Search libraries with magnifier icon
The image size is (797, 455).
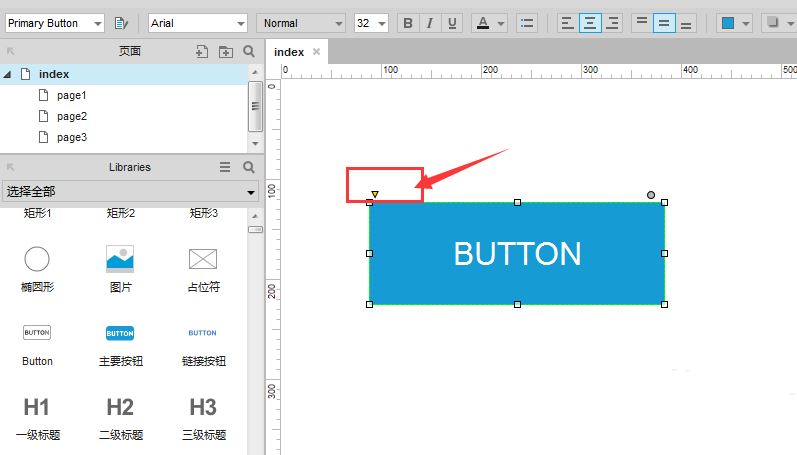(249, 167)
